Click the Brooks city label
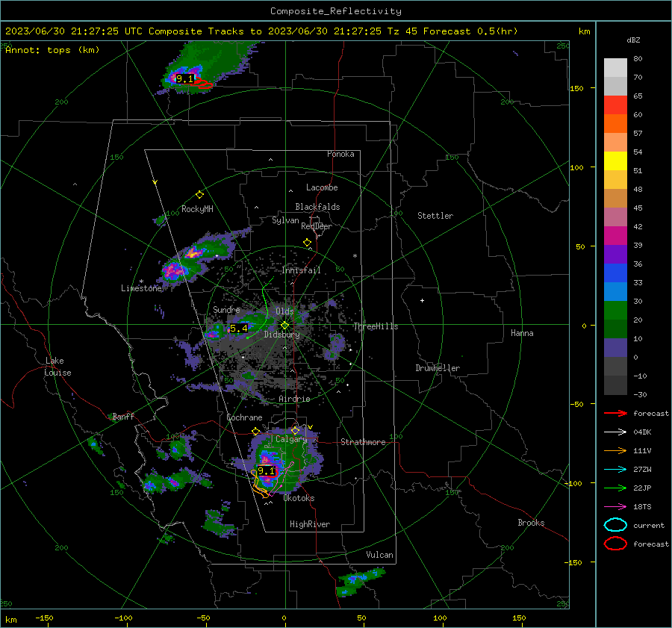This screenshot has width=672, height=628. pos(531,523)
